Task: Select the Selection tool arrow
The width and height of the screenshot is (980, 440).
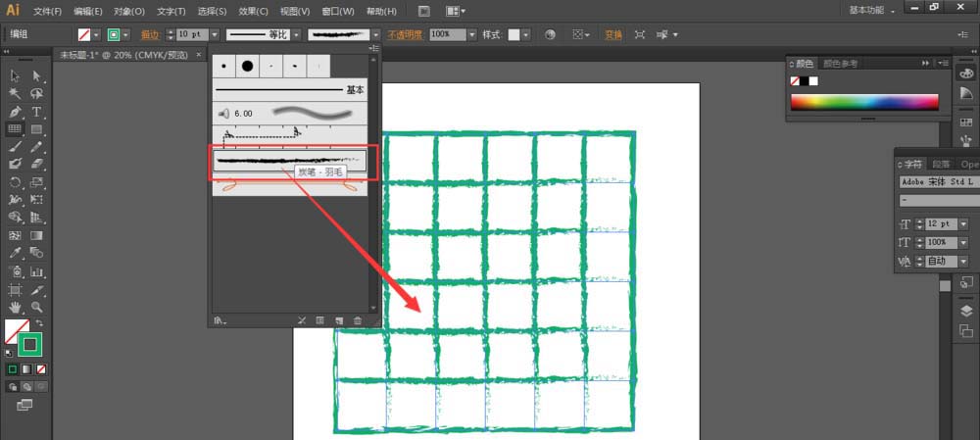Action: pyautogui.click(x=16, y=76)
